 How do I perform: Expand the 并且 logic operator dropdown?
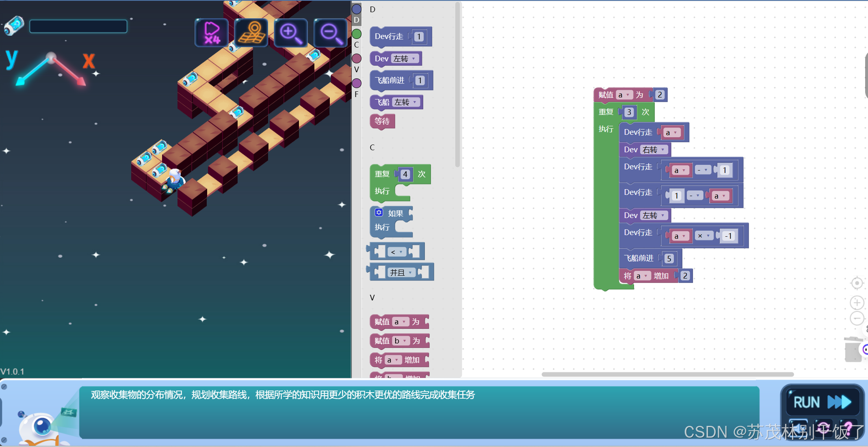click(x=401, y=272)
